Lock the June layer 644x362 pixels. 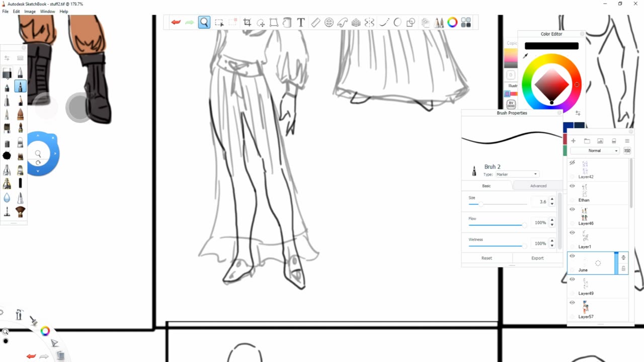tap(623, 269)
